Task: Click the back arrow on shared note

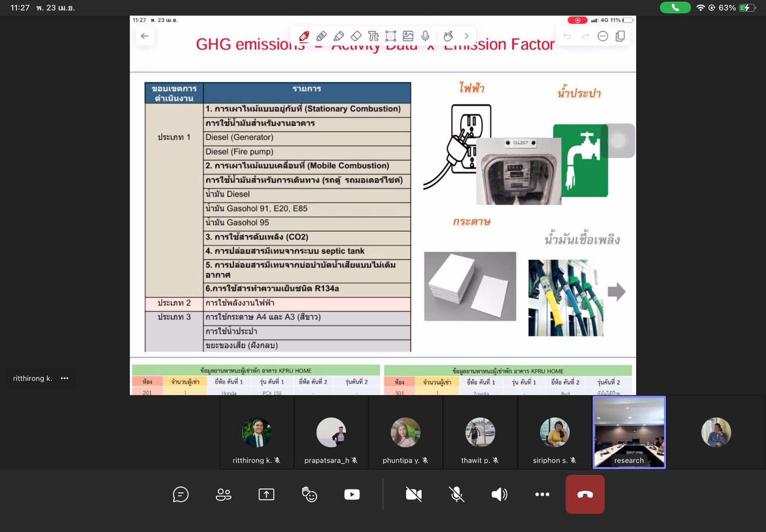Action: click(x=145, y=36)
